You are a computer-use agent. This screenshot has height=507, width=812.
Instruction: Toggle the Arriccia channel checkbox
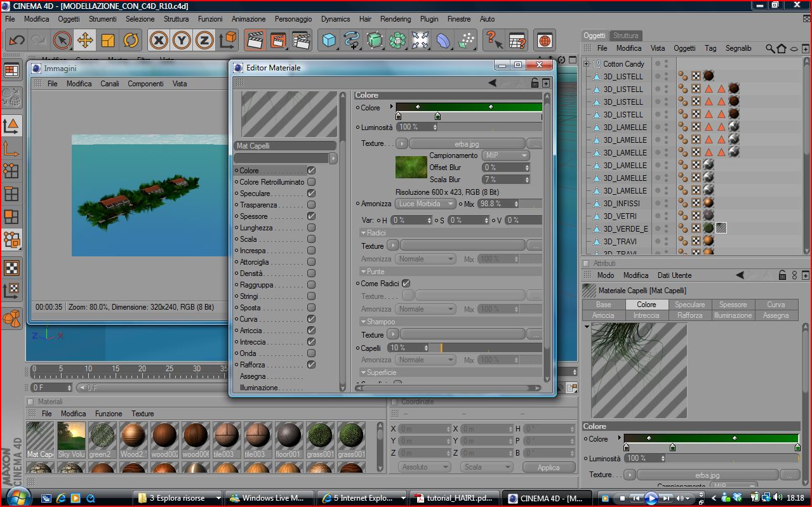(311, 331)
